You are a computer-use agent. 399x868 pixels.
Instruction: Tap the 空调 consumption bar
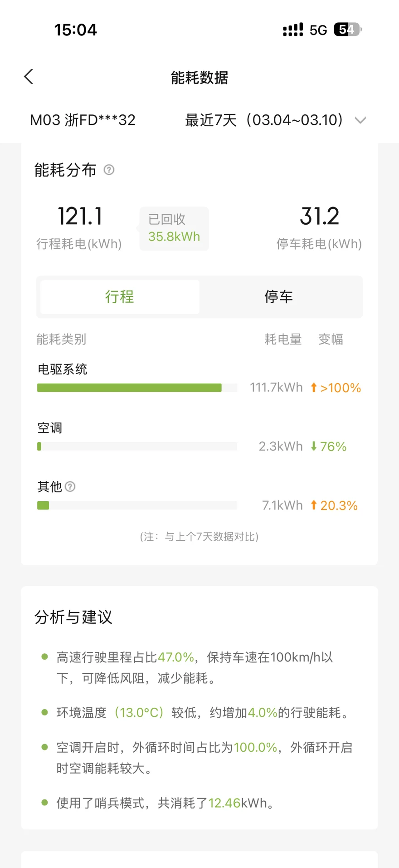[137, 447]
